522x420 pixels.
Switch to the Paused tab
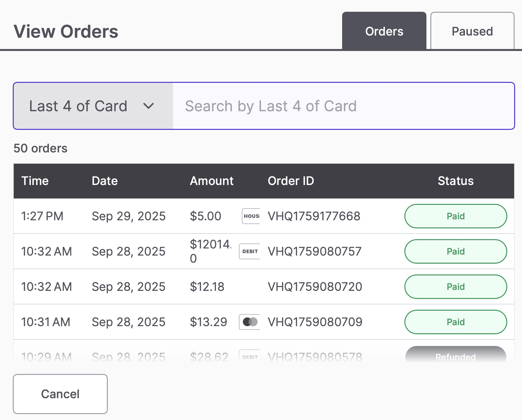coord(472,31)
